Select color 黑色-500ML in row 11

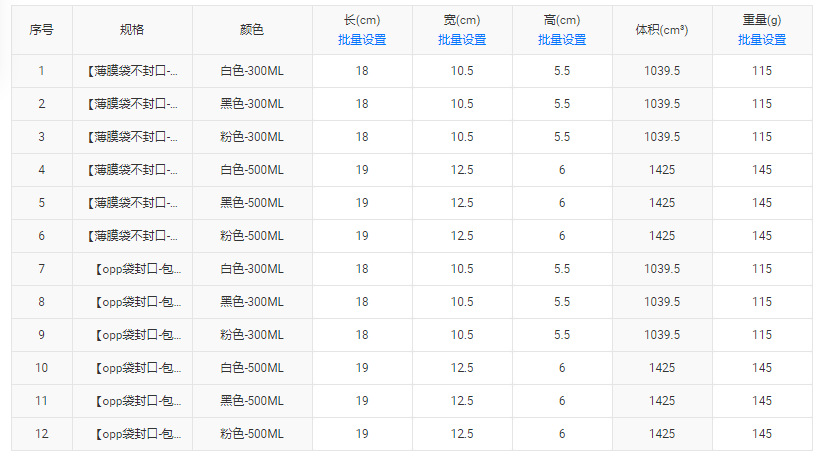click(x=252, y=401)
